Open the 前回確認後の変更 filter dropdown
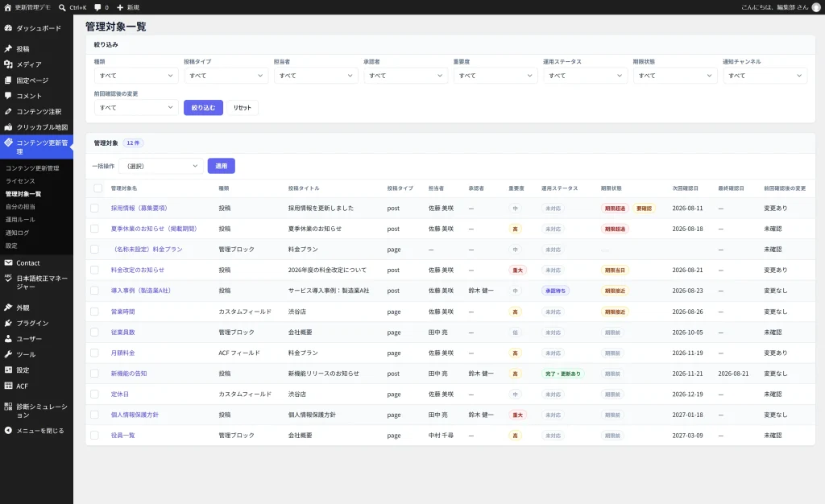 (x=136, y=108)
